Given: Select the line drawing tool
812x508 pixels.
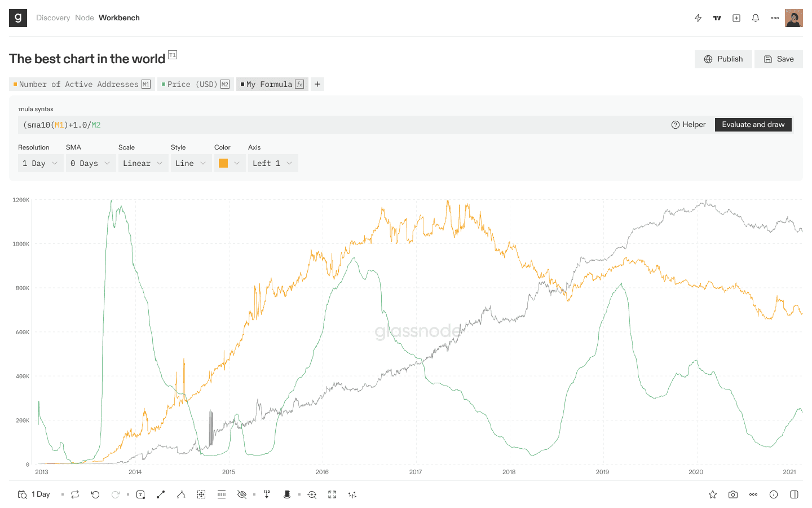Looking at the screenshot, I should [161, 494].
